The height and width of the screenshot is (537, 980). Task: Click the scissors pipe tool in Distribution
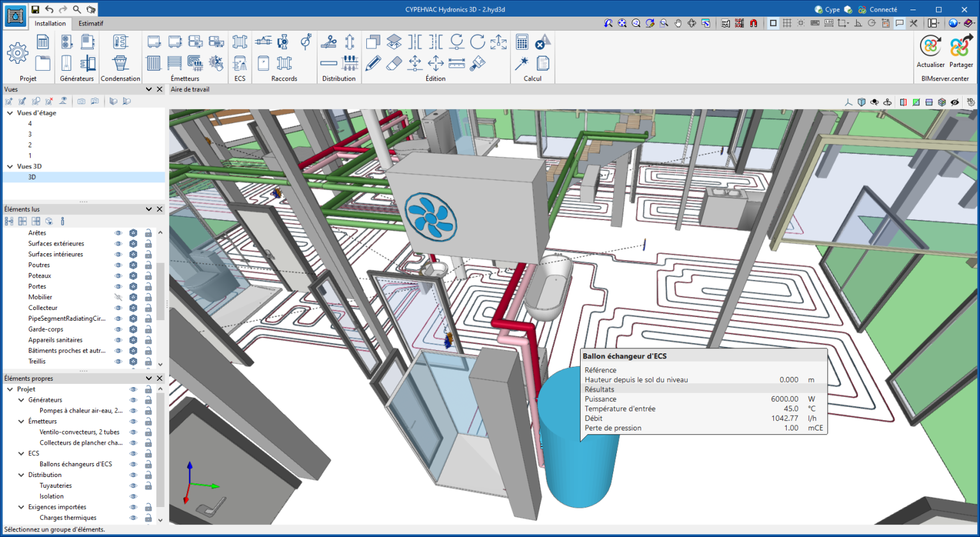coord(329,43)
